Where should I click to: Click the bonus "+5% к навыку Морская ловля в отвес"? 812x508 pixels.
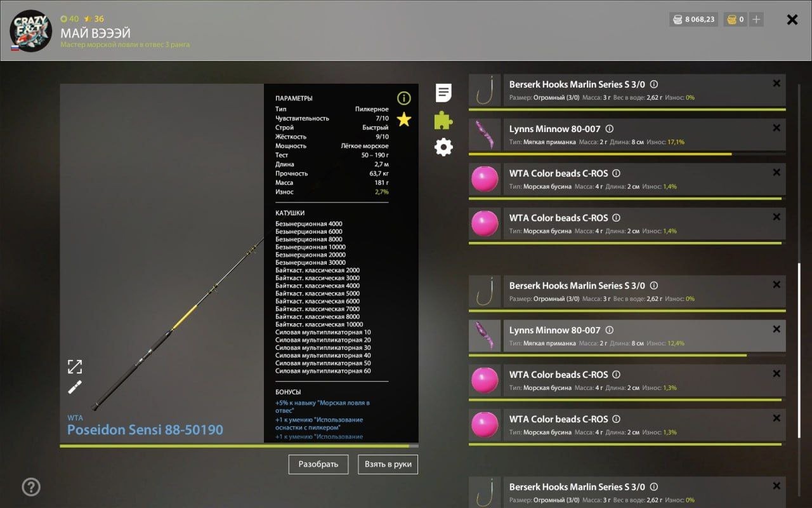tap(322, 406)
